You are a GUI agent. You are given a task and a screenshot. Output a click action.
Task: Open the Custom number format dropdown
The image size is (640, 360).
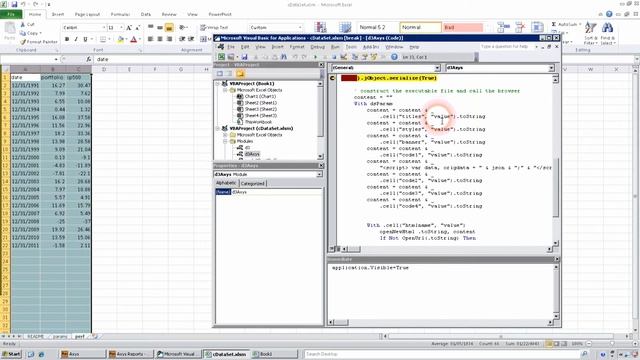point(300,27)
